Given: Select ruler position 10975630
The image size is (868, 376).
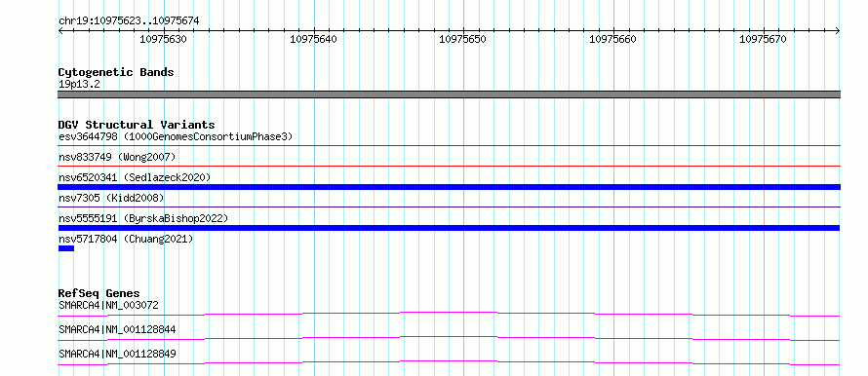Looking at the screenshot, I should (x=163, y=39).
